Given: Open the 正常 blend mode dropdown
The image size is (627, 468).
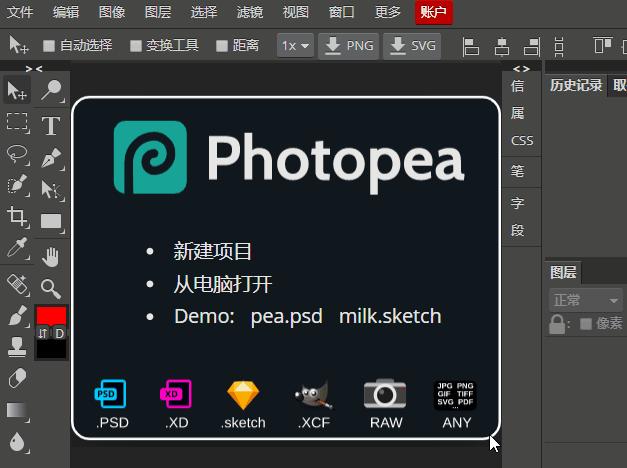Looking at the screenshot, I should [x=585, y=300].
